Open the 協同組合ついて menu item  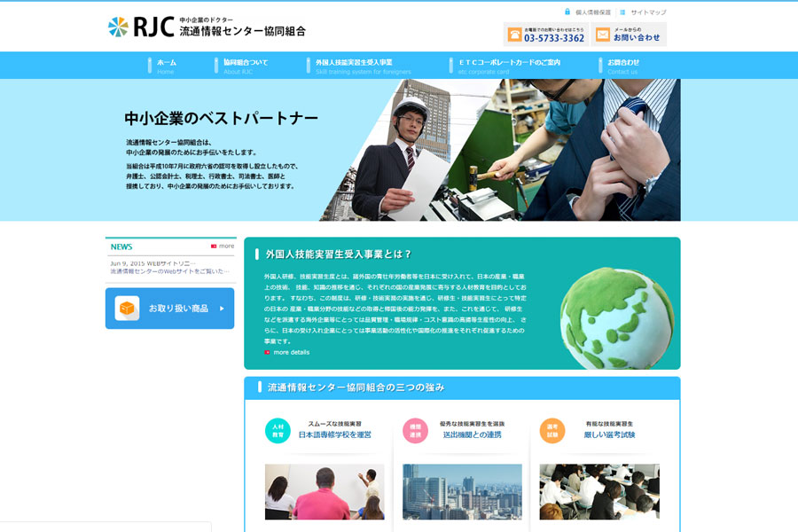pos(245,66)
